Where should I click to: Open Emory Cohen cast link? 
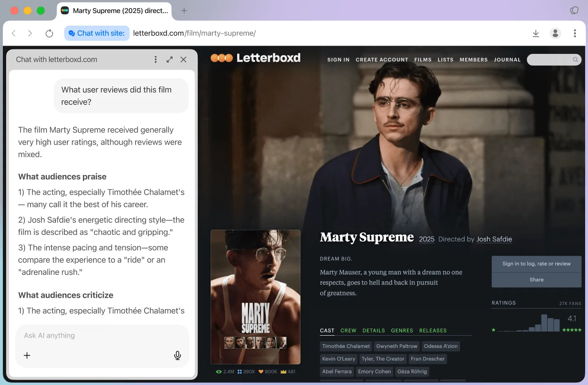pos(374,372)
